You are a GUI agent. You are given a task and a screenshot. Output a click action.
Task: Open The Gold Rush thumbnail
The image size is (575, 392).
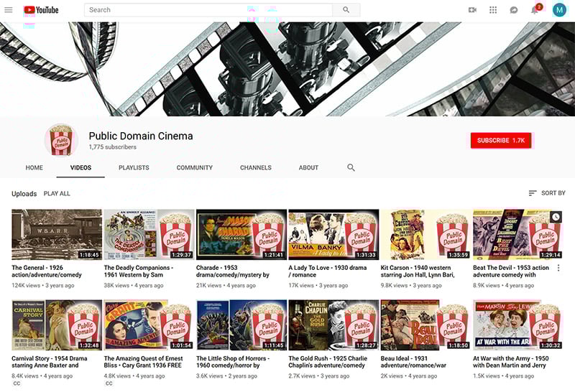(x=333, y=325)
